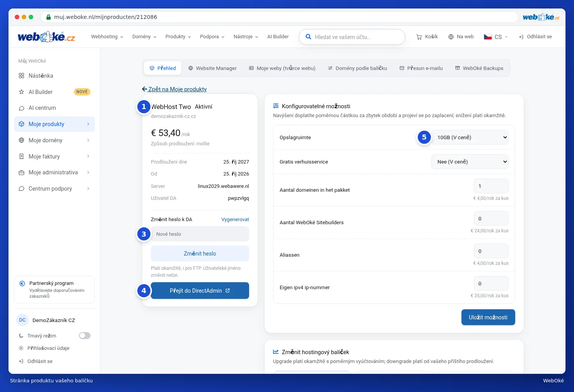Expand the Moje faktury chevron

(x=88, y=157)
